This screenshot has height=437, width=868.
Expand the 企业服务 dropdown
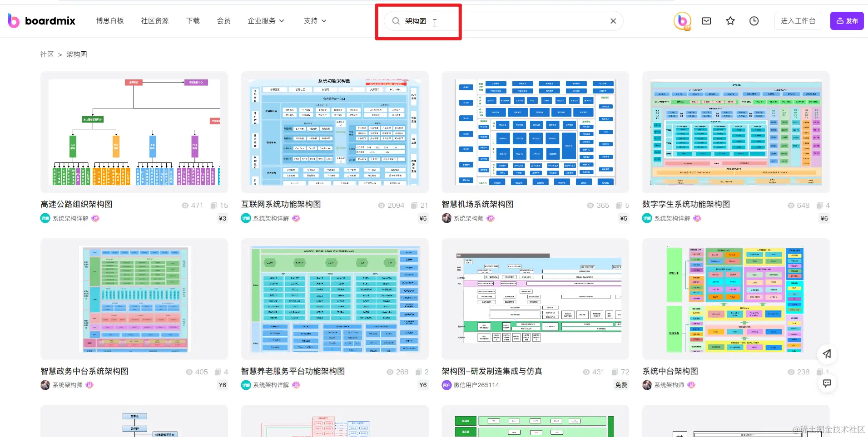click(266, 21)
